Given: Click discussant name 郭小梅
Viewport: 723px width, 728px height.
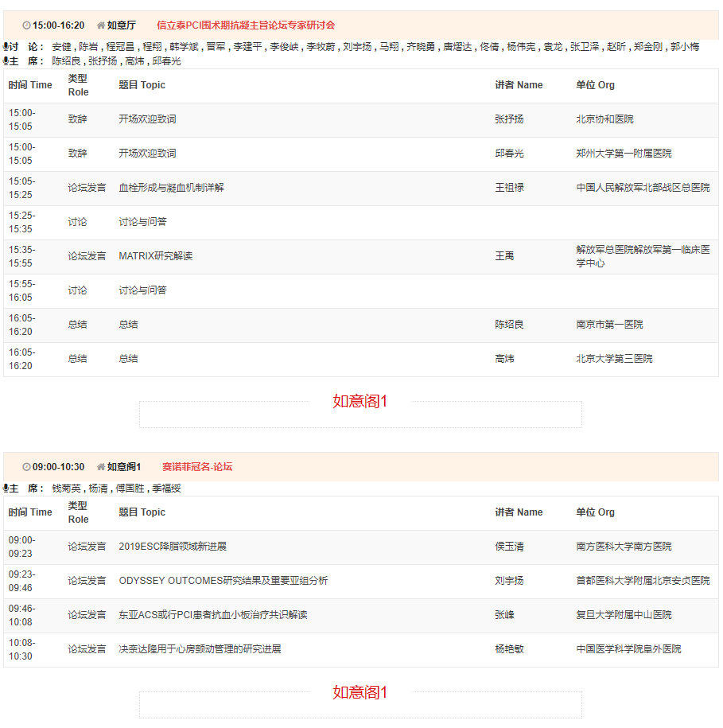Looking at the screenshot, I should click(685, 46).
